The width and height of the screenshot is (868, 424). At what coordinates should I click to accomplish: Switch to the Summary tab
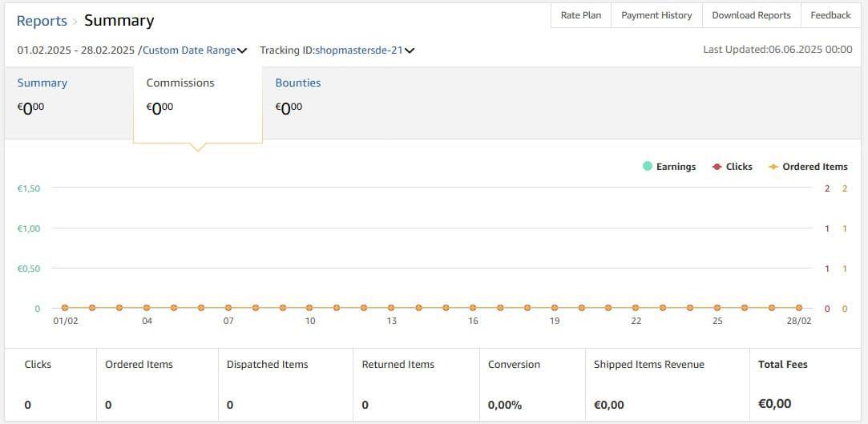point(42,83)
